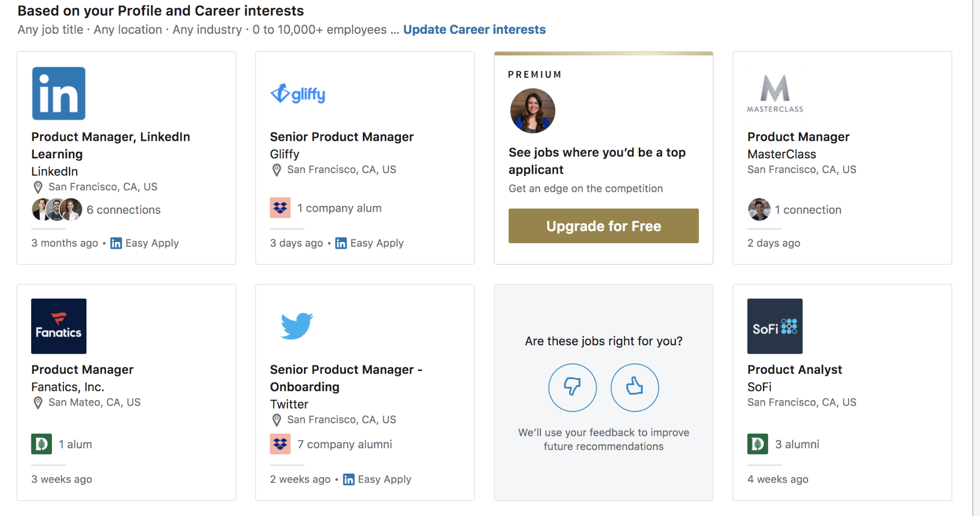Open the Senior Product Manager Gliffy job
Image resolution: width=980 pixels, height=516 pixels.
[342, 137]
